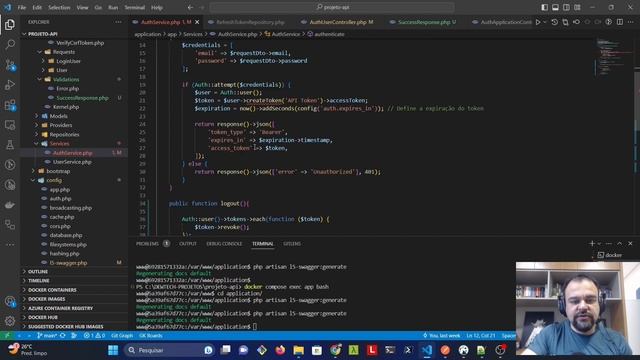Open the Terminal menu

[x=135, y=7]
